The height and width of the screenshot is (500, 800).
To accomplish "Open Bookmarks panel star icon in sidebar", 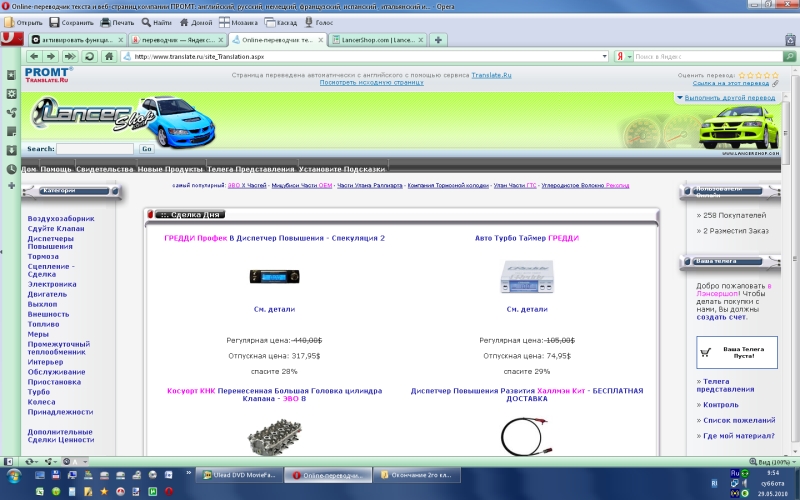I will pyautogui.click(x=11, y=74).
